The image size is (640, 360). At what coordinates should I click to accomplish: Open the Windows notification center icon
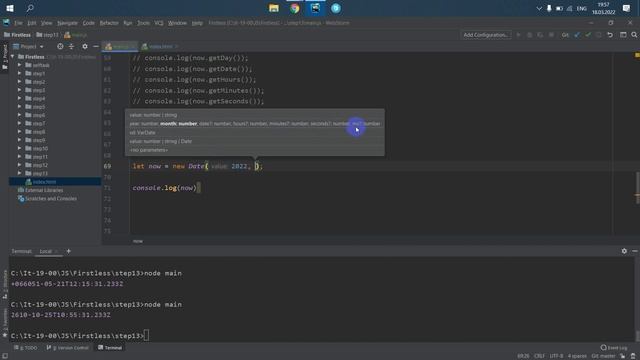[x=626, y=8]
